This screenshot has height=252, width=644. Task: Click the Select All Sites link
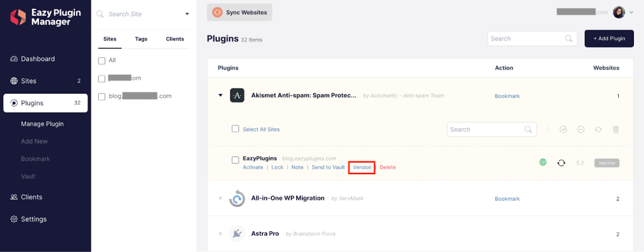261,129
